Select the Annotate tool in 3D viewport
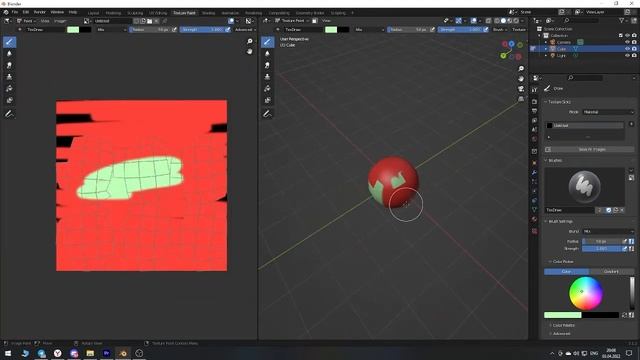Screen dimensions: 640x360 267,114
